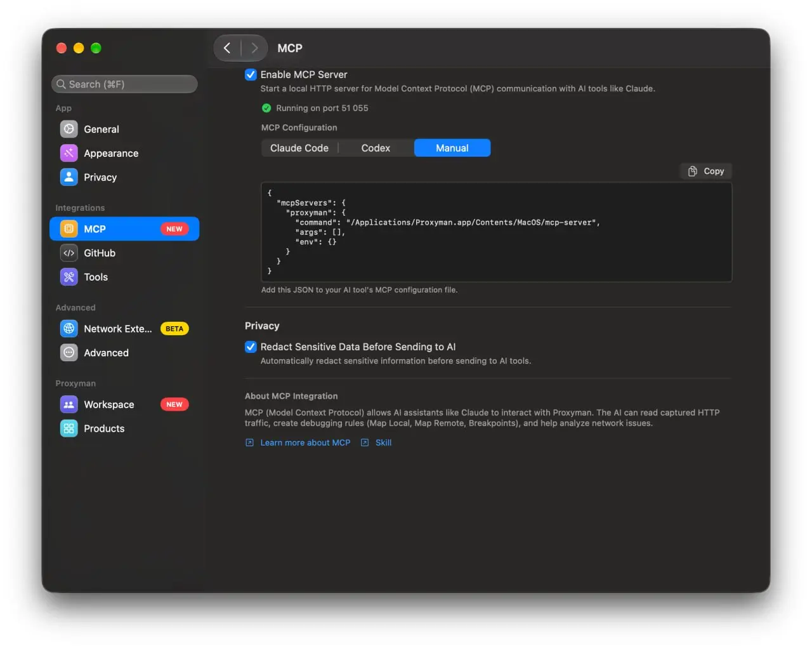Click the 'Automatically redact sensitive information' description
The image size is (812, 648).
tap(396, 361)
